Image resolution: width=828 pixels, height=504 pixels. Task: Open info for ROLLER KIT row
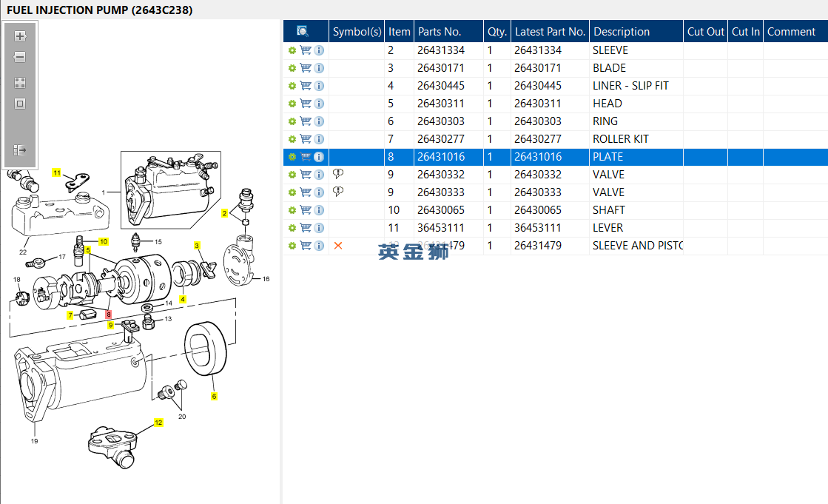319,139
